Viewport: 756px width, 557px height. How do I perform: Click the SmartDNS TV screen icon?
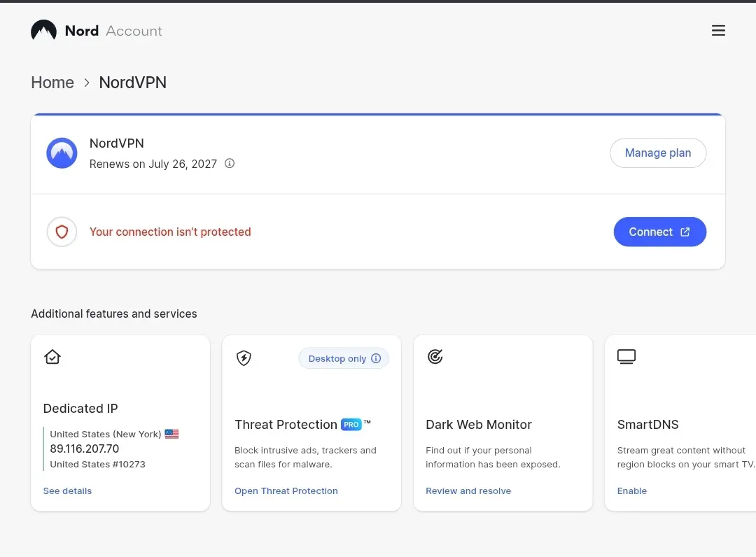pyautogui.click(x=626, y=357)
